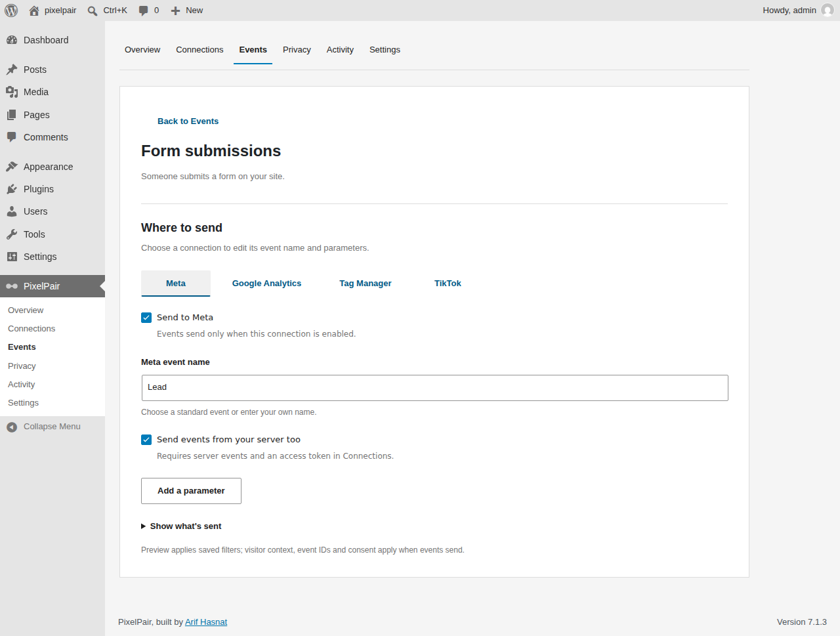Open Connections in the PixelPair sidebar submenu

click(31, 329)
